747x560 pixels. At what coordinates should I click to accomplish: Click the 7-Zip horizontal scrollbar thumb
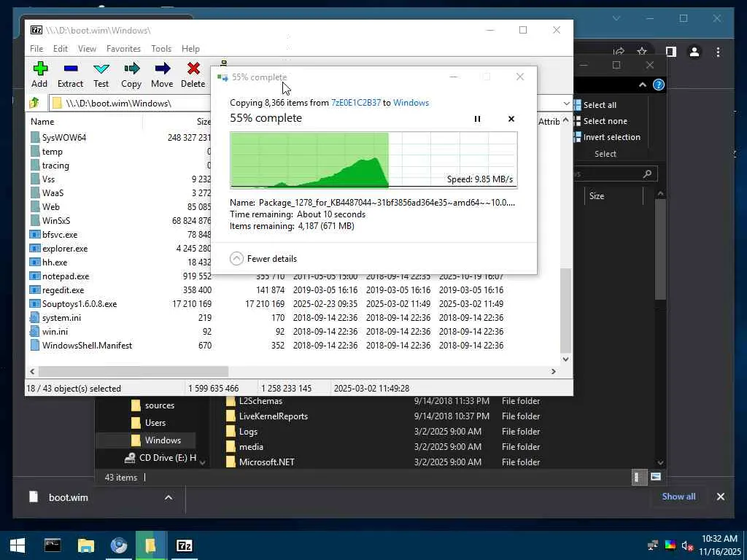click(x=133, y=371)
